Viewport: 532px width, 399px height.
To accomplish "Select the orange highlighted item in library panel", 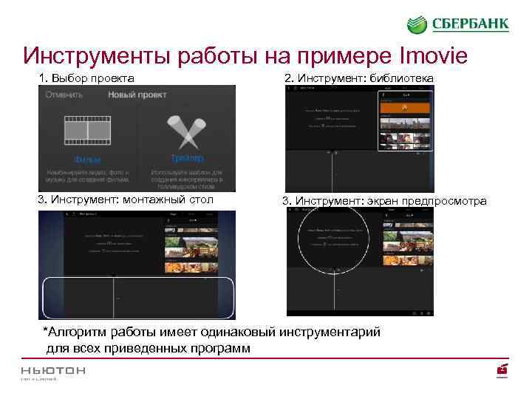I will tap(405, 108).
